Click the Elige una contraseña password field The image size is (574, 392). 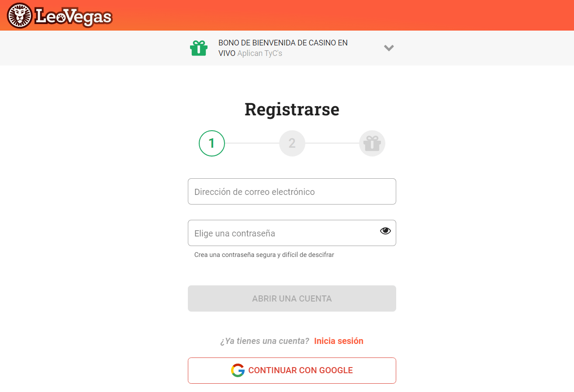[292, 233]
